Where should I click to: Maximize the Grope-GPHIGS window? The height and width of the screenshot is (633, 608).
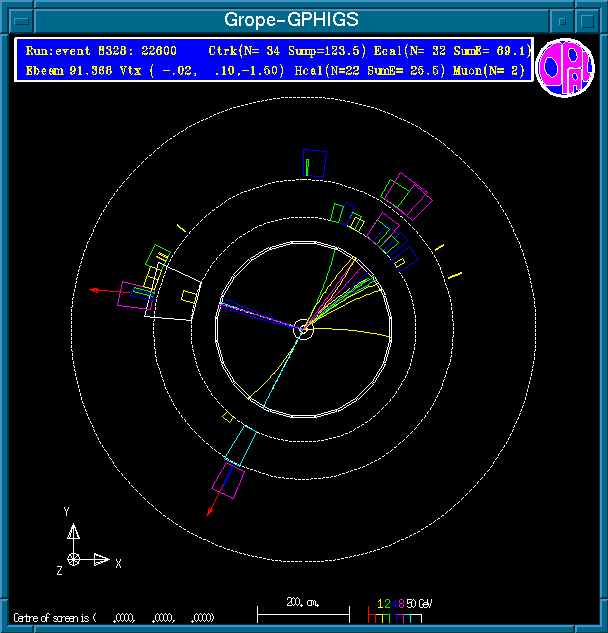tap(590, 19)
